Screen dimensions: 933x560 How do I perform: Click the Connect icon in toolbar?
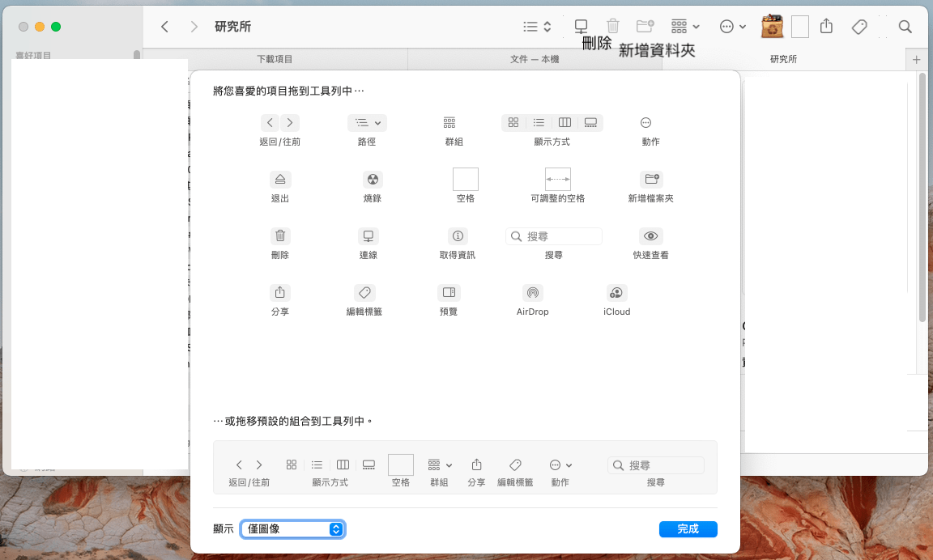(581, 27)
